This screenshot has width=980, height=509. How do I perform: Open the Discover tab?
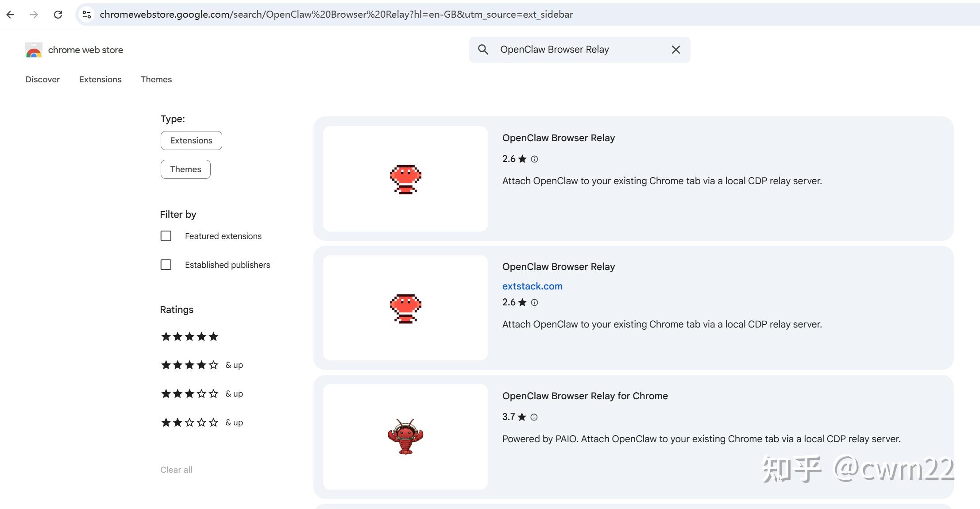pos(42,80)
